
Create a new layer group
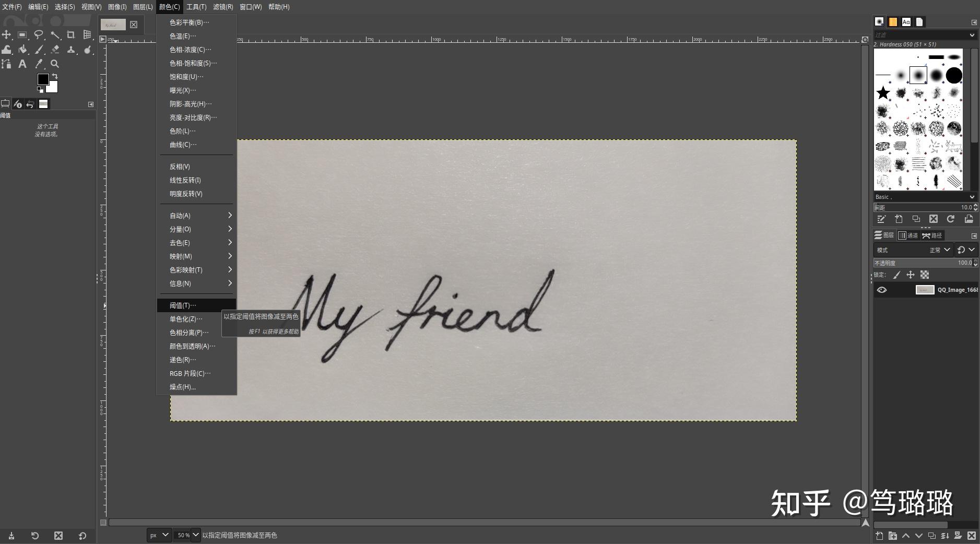pos(892,536)
